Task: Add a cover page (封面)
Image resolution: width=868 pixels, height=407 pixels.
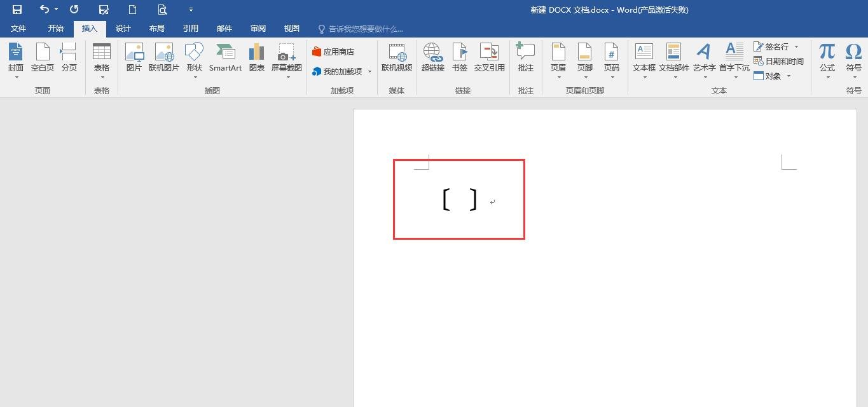Action: (x=15, y=59)
